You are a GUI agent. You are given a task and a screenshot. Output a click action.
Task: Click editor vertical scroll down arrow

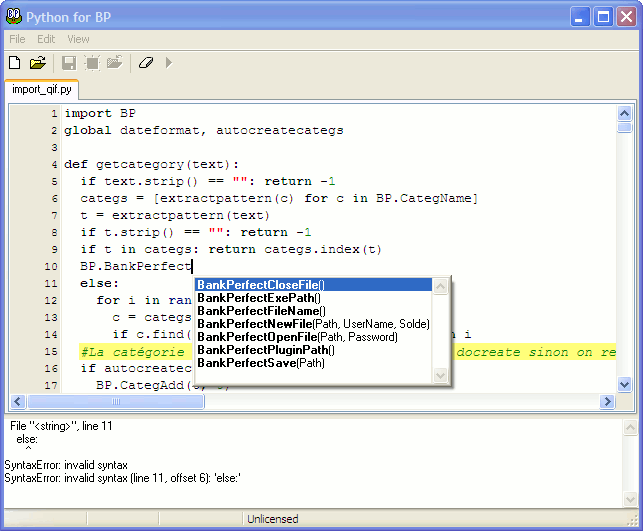pos(624,384)
